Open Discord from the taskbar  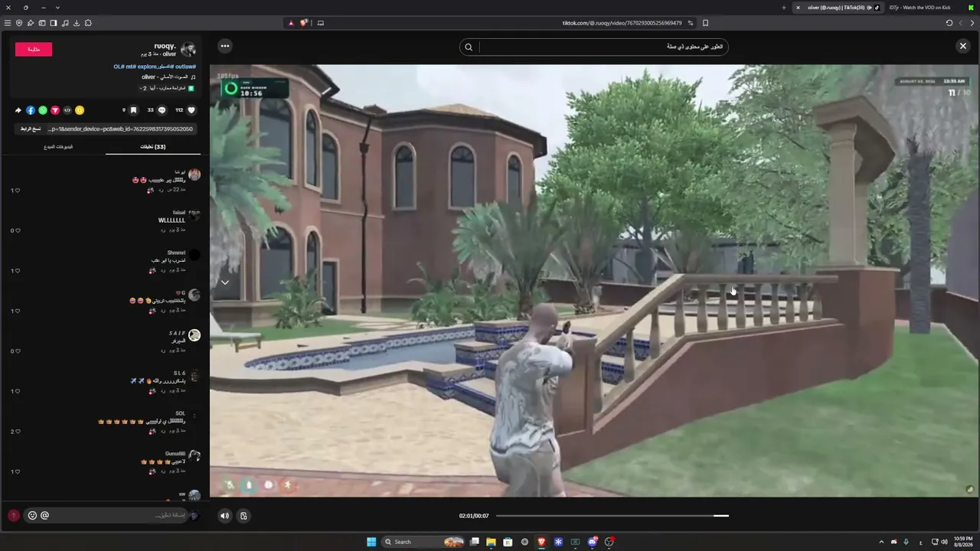tap(593, 542)
